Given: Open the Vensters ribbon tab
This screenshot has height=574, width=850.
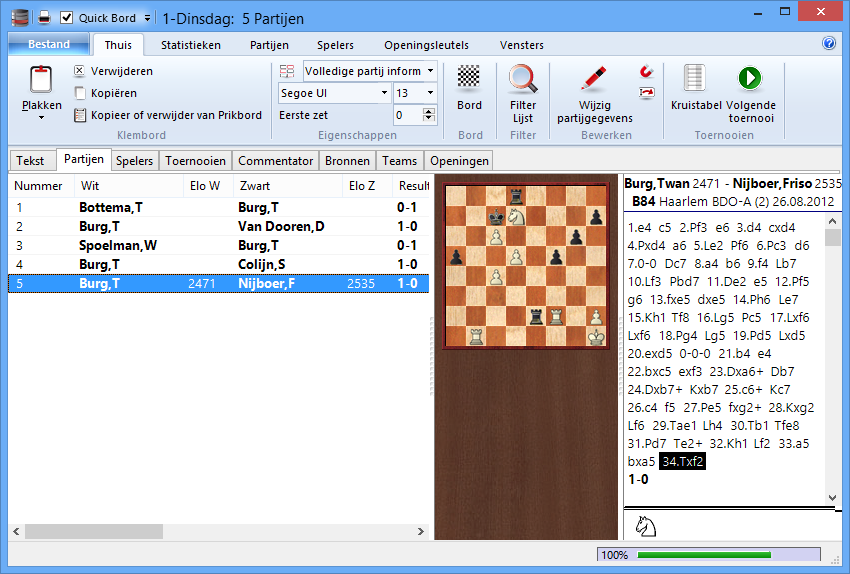Looking at the screenshot, I should point(521,45).
